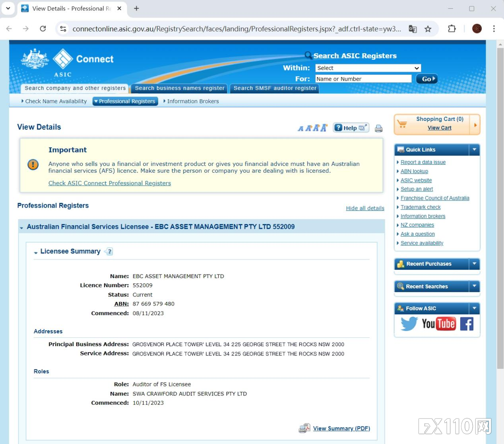Go back with the browser back arrow
This screenshot has width=504, height=444.
tap(9, 29)
